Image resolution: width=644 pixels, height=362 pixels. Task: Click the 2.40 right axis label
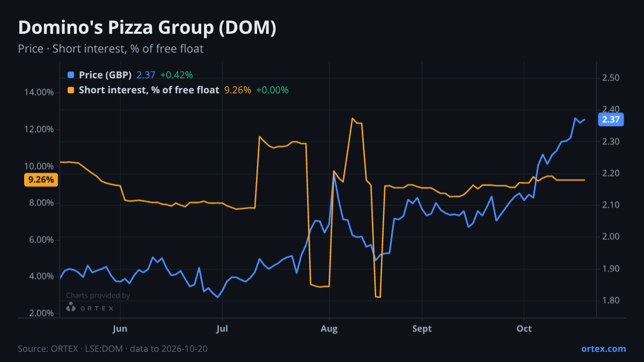[611, 110]
